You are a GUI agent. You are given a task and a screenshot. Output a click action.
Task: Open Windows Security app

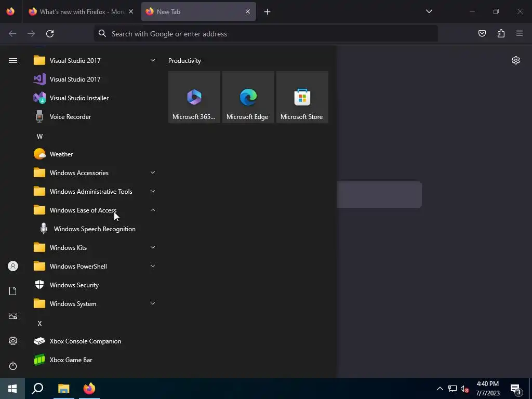pos(95,285)
